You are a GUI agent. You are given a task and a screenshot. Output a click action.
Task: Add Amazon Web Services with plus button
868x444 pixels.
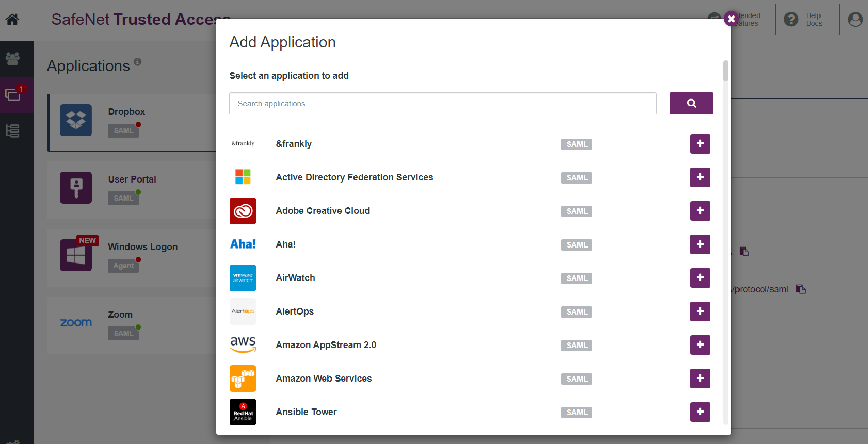click(x=700, y=379)
